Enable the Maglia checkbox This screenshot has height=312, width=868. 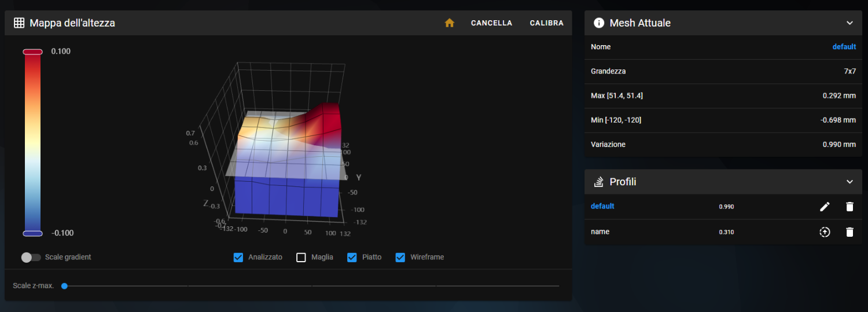301,258
